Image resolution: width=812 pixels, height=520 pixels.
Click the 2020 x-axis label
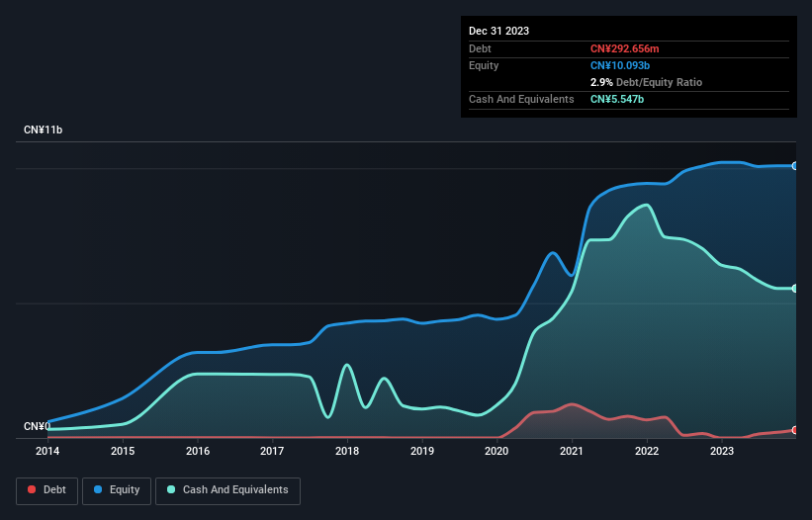(496, 451)
